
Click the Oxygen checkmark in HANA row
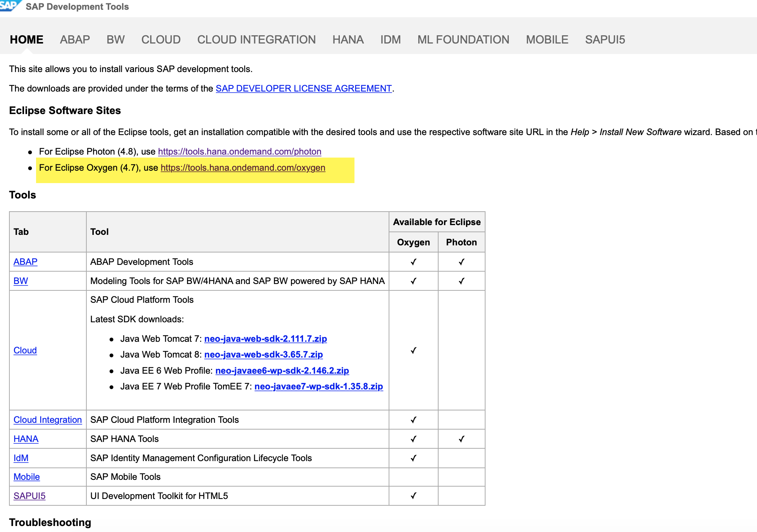coord(413,439)
